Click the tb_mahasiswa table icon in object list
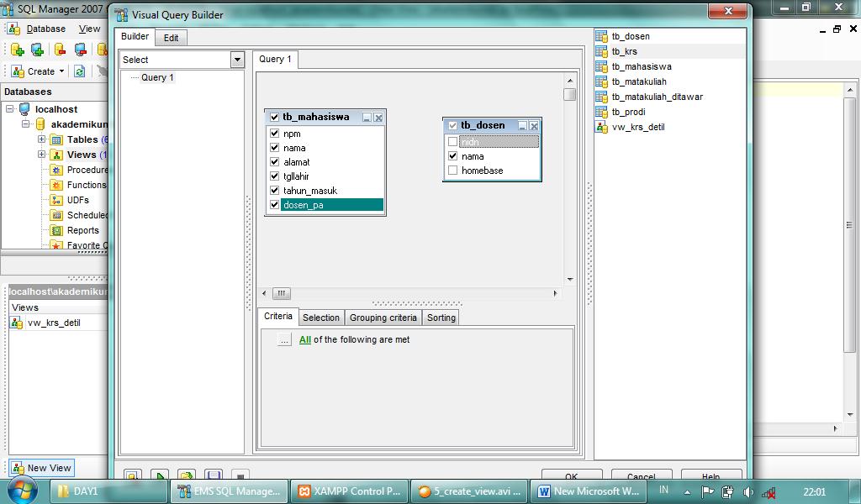The height and width of the screenshot is (504, 861). 601,66
